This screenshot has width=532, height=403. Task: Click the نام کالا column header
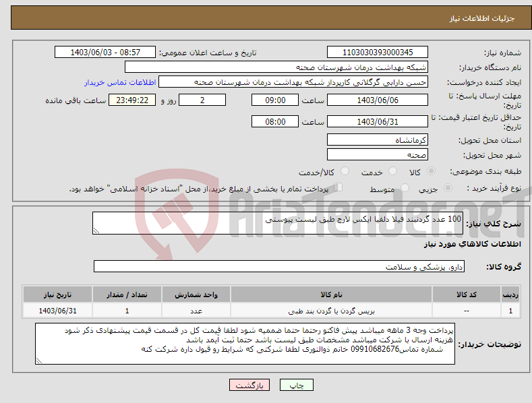point(331,294)
